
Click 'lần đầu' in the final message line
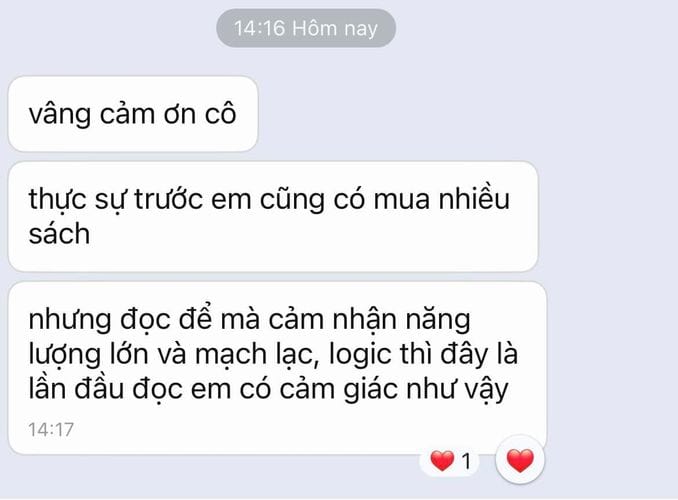click(x=77, y=388)
